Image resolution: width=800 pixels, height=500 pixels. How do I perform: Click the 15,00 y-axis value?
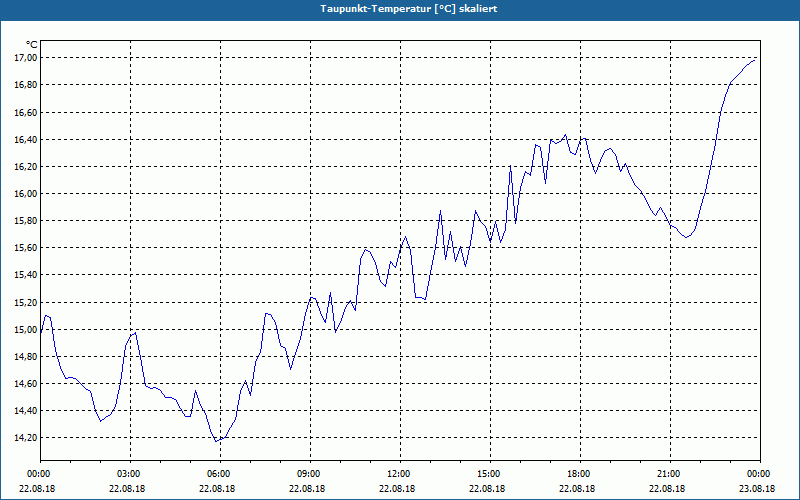[x=26, y=330]
